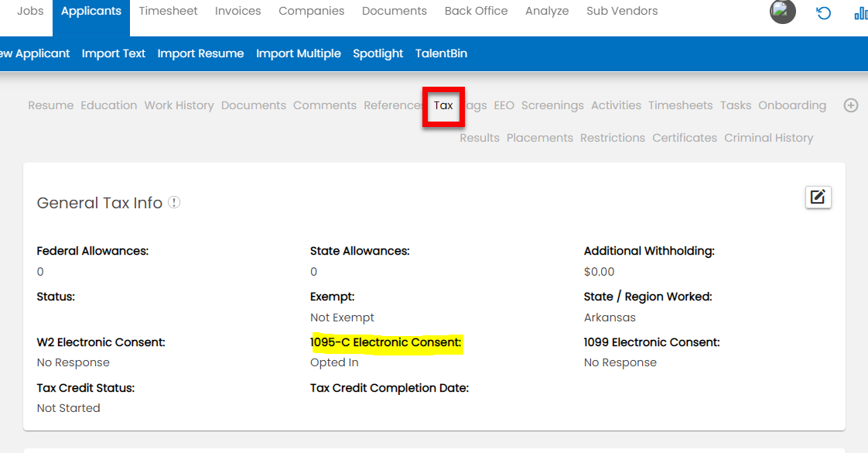Viewport: 868px width, 453px height.
Task: Open the user profile avatar
Action: (783, 12)
